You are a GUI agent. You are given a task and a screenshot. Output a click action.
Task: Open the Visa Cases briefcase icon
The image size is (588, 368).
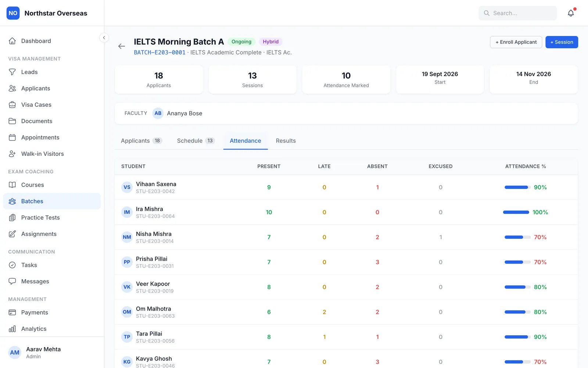click(x=12, y=105)
